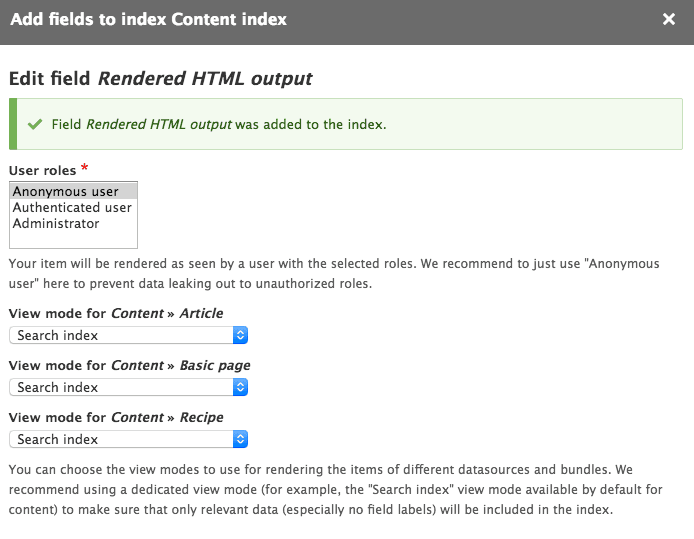The image size is (694, 539).
Task: Close the Add fields dialog
Action: click(669, 19)
